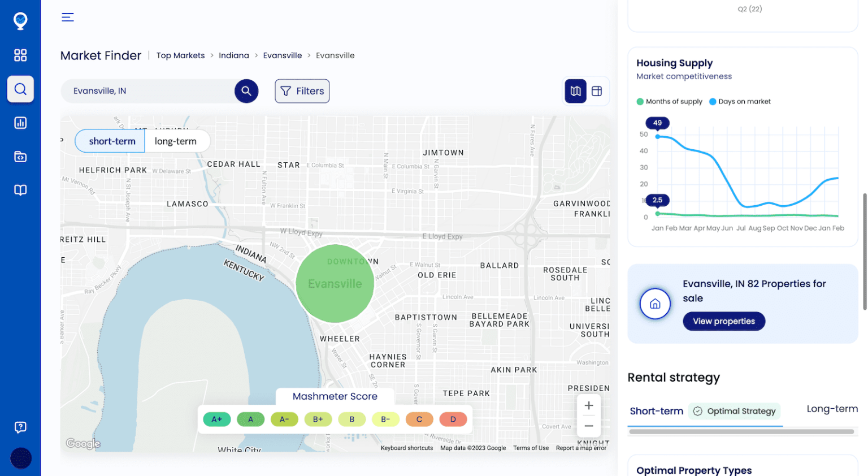
Task: Switch to table view using the table icon
Action: point(598,91)
